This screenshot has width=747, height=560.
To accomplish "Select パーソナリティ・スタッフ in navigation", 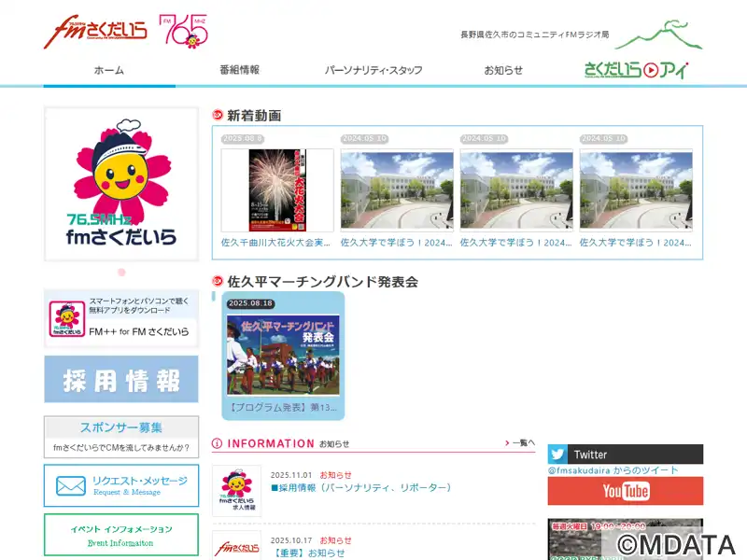I will [373, 70].
